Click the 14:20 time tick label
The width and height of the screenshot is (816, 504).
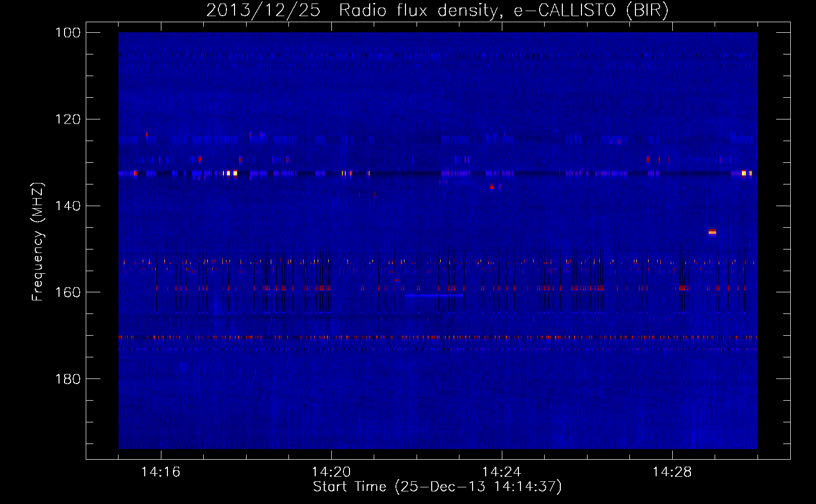tap(331, 472)
